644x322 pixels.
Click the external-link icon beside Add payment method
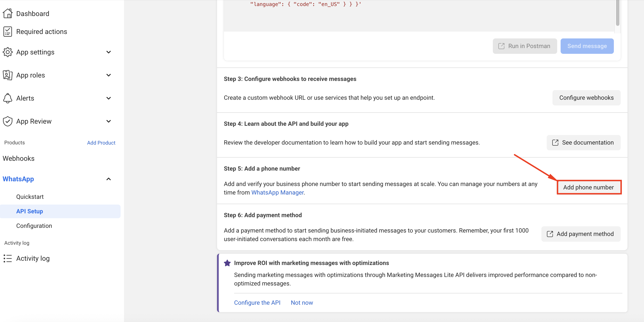550,234
